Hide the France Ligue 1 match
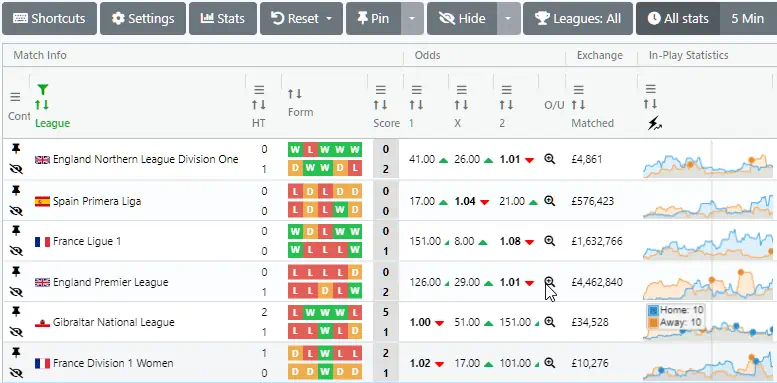 (16, 251)
